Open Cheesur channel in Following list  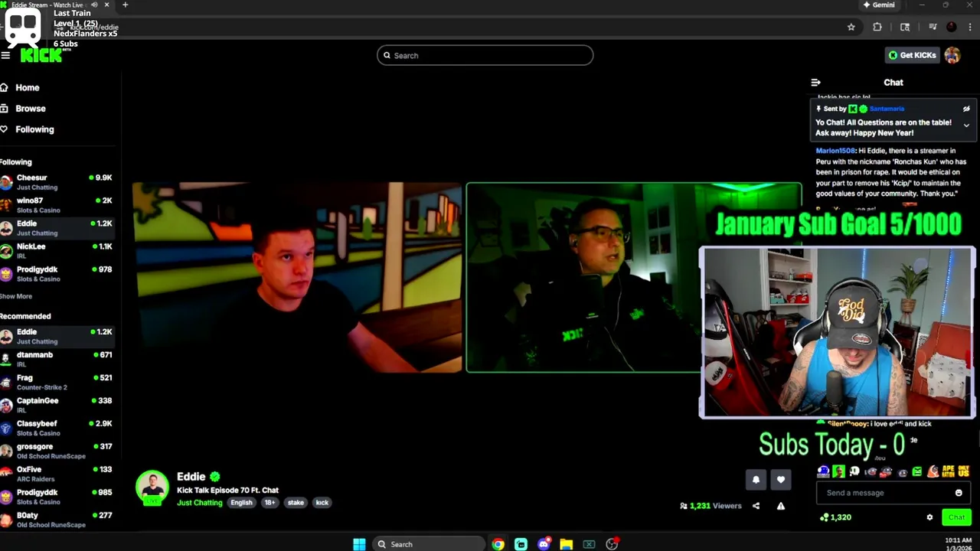click(57, 182)
